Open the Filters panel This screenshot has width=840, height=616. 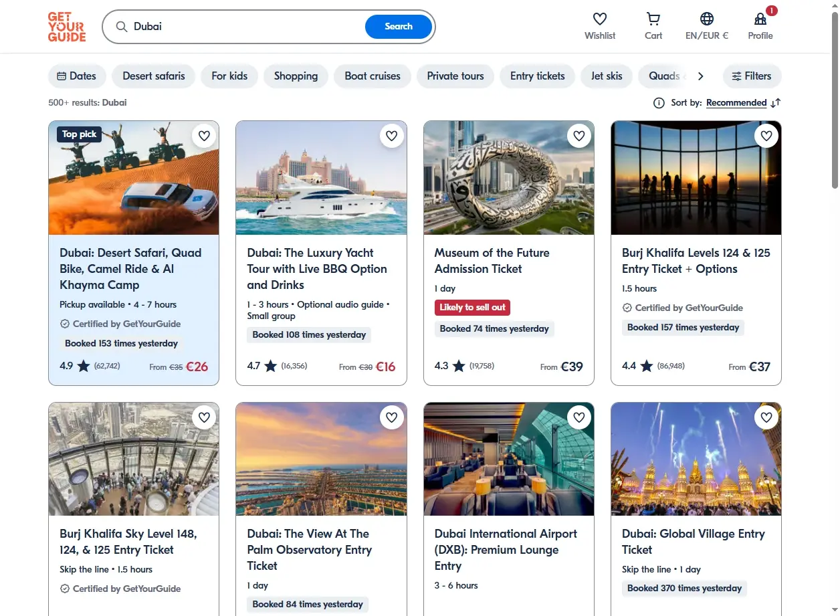click(x=752, y=76)
